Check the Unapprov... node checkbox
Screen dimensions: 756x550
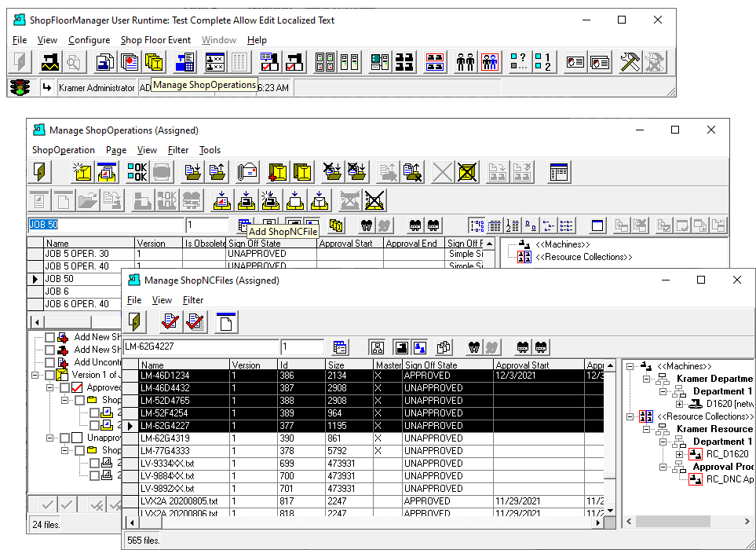click(65, 438)
